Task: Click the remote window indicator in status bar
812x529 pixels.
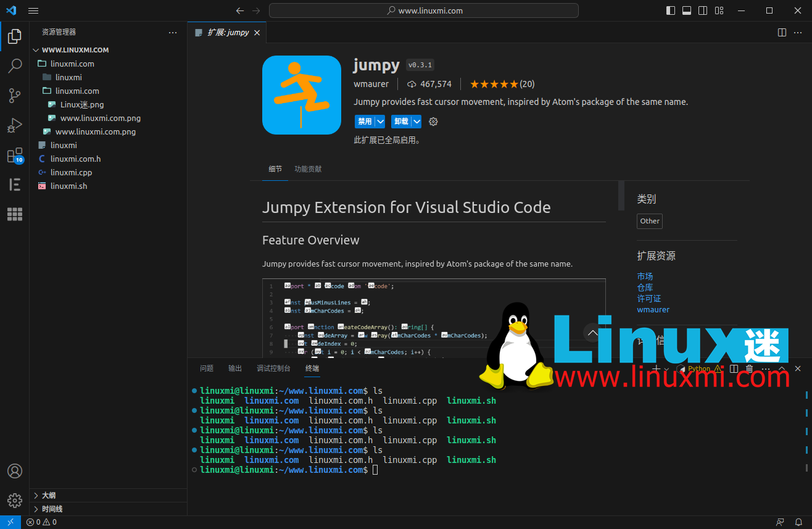Action: 10,522
